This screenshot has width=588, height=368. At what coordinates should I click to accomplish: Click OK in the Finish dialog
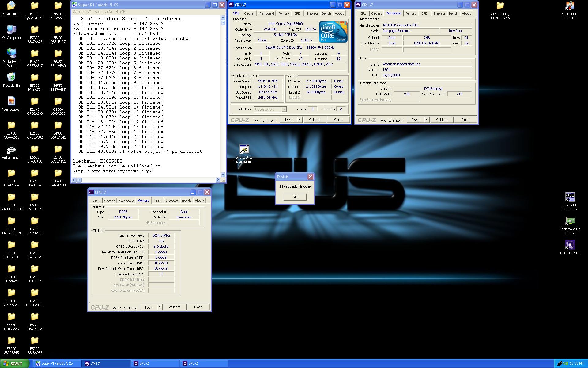(295, 197)
